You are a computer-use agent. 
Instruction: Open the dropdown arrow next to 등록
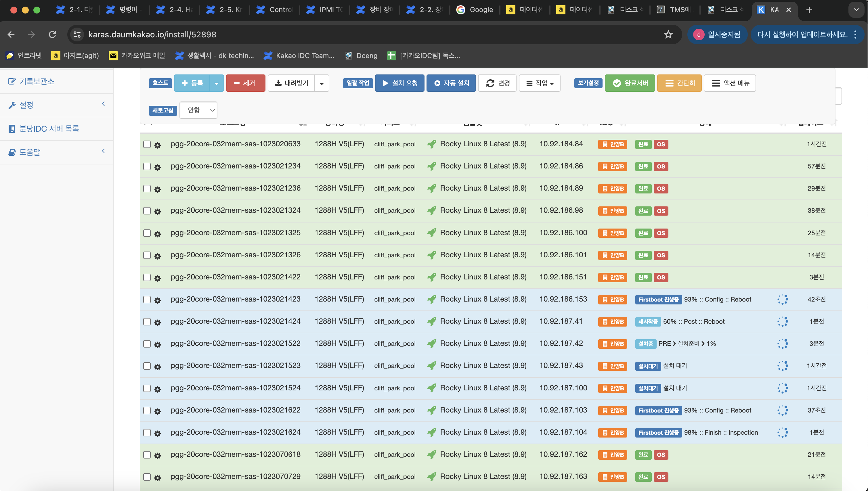[x=217, y=83]
